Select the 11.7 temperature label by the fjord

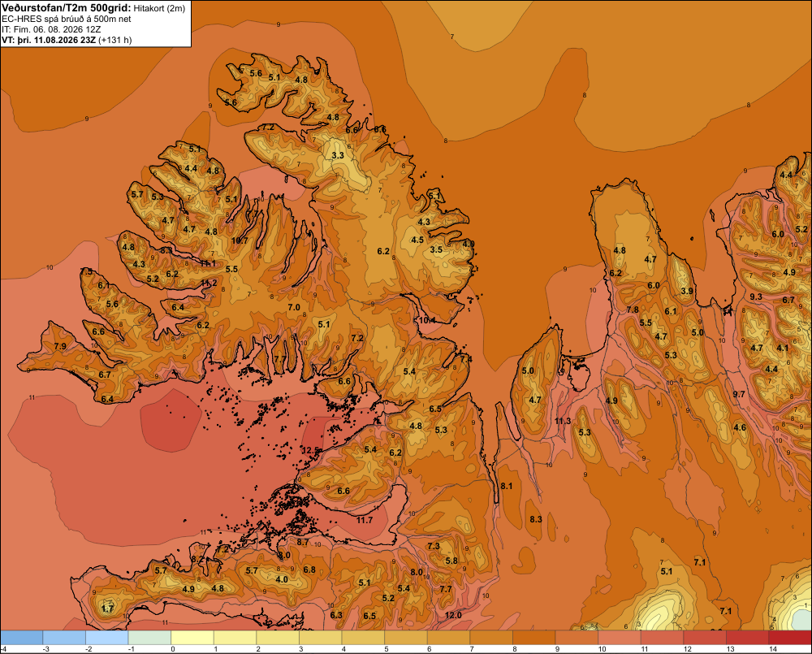tap(365, 520)
